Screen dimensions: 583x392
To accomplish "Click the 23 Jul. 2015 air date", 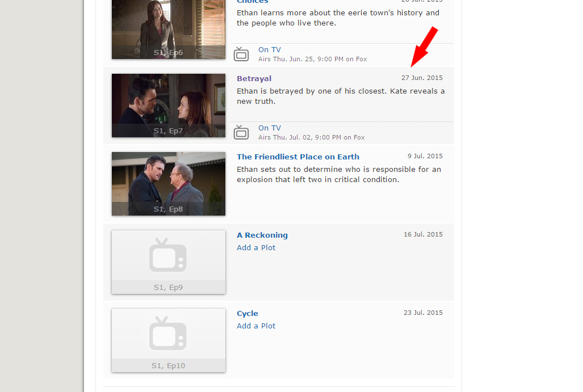I will pos(423,313).
